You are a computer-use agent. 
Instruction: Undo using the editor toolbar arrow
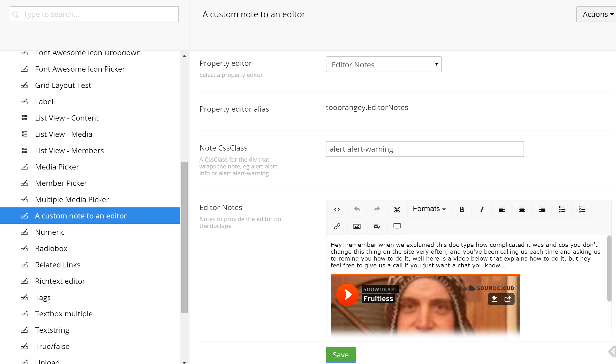(357, 209)
